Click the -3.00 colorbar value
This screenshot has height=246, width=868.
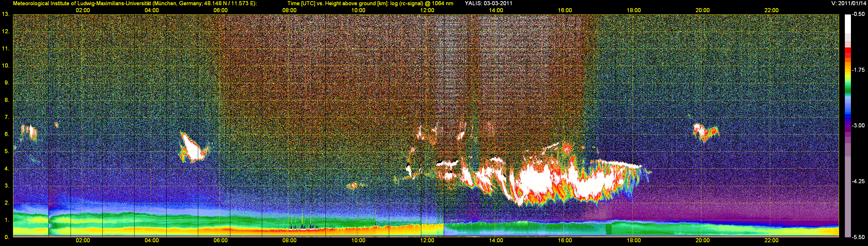pos(858,125)
